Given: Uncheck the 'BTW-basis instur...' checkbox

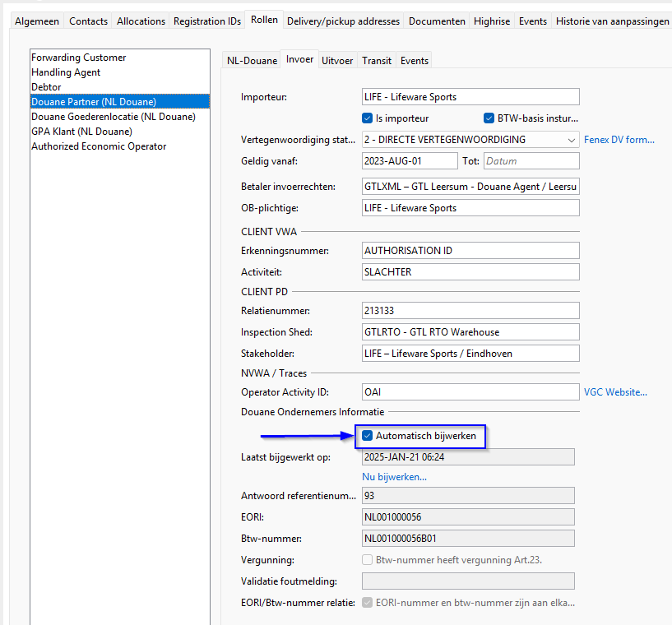Looking at the screenshot, I should [489, 118].
